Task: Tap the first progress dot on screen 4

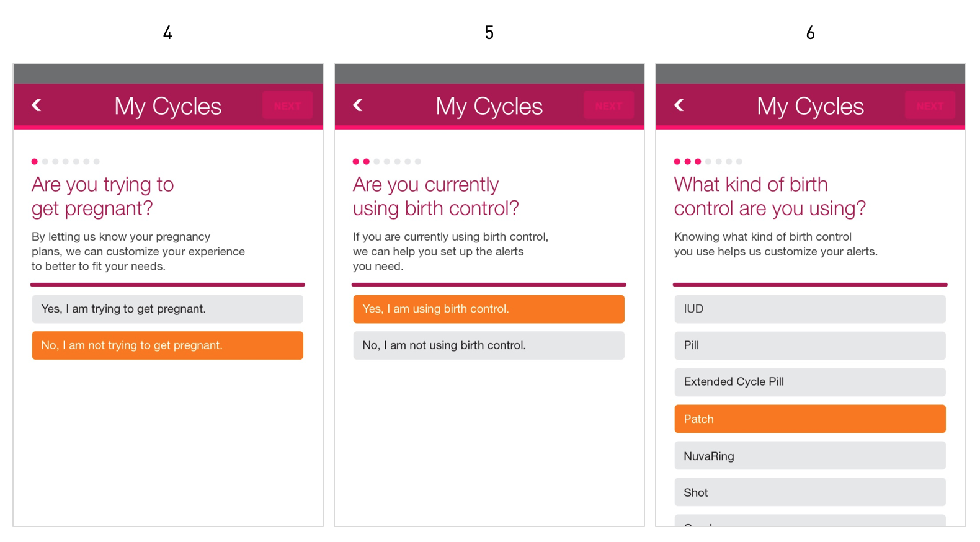Action: 35,162
